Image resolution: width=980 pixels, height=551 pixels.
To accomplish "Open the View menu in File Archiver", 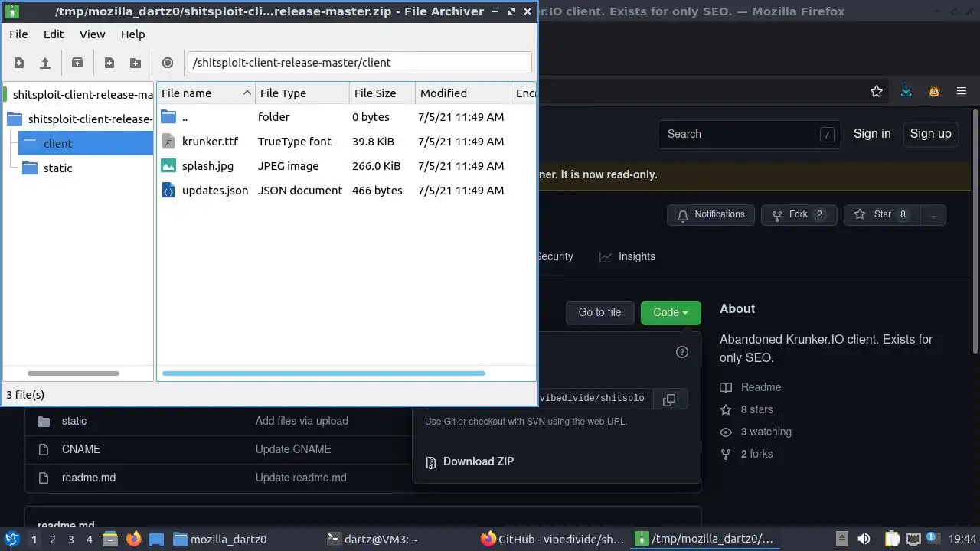I will pyautogui.click(x=93, y=34).
